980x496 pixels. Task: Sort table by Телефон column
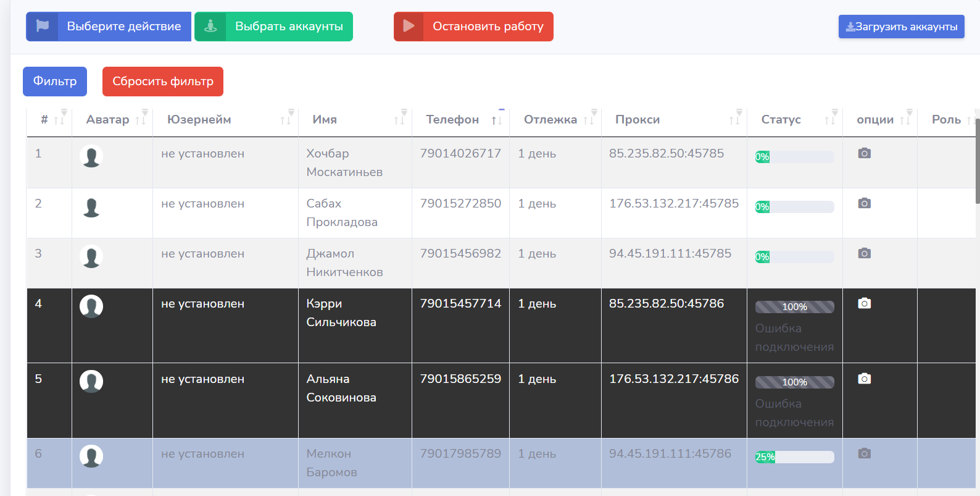click(452, 120)
